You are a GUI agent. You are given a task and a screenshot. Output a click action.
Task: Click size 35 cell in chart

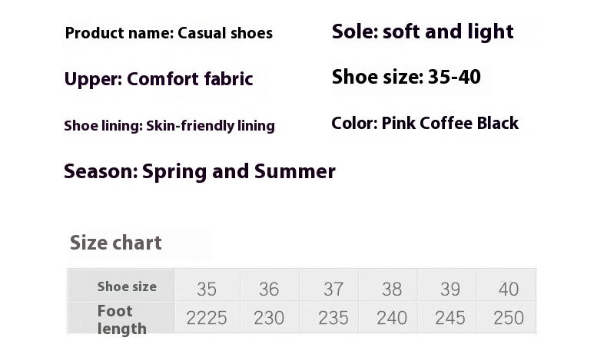point(207,285)
